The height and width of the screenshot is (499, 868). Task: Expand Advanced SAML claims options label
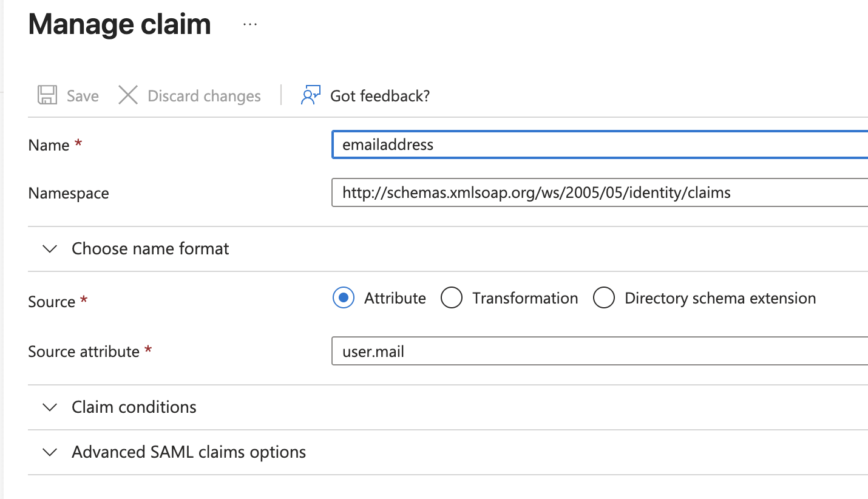pos(188,452)
